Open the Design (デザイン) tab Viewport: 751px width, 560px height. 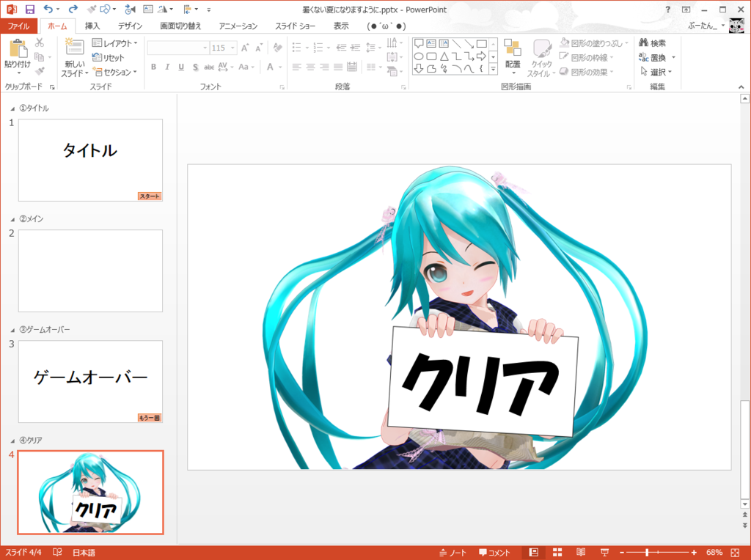click(x=130, y=26)
